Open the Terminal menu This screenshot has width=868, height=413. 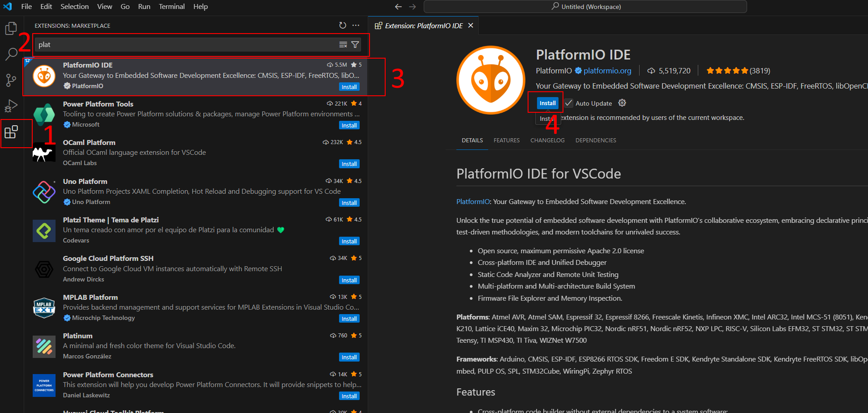click(172, 7)
